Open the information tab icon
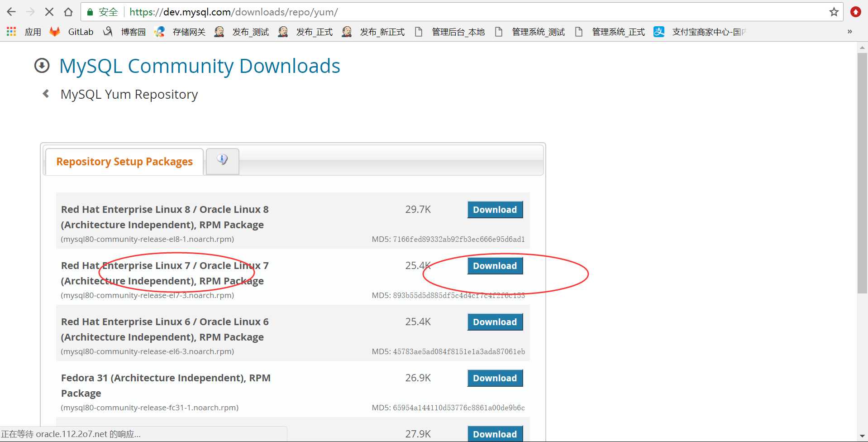 [222, 160]
